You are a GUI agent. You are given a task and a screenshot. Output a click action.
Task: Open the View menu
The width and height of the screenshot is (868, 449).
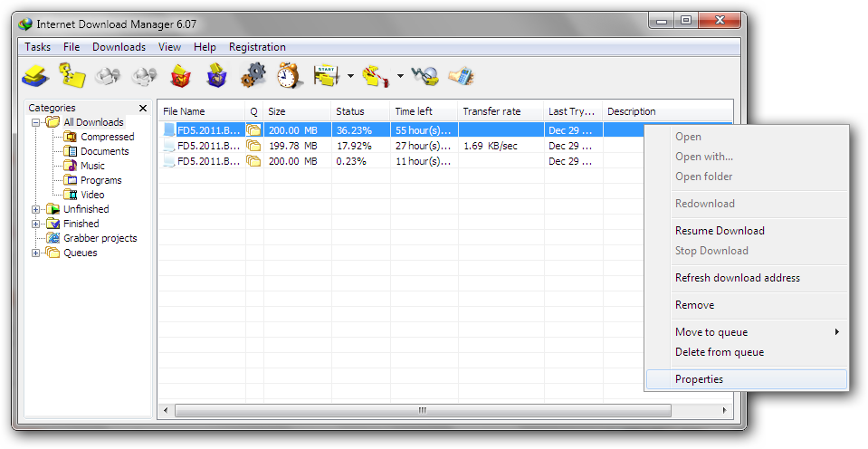click(169, 47)
